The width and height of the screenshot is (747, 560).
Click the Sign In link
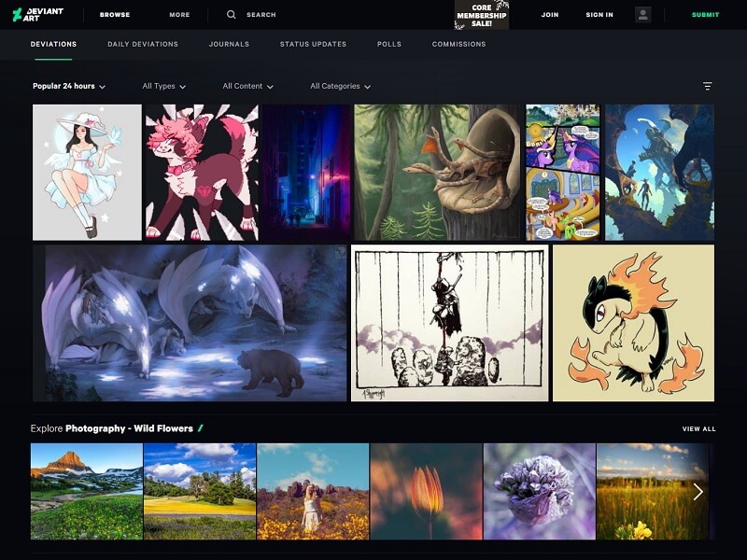pos(599,15)
